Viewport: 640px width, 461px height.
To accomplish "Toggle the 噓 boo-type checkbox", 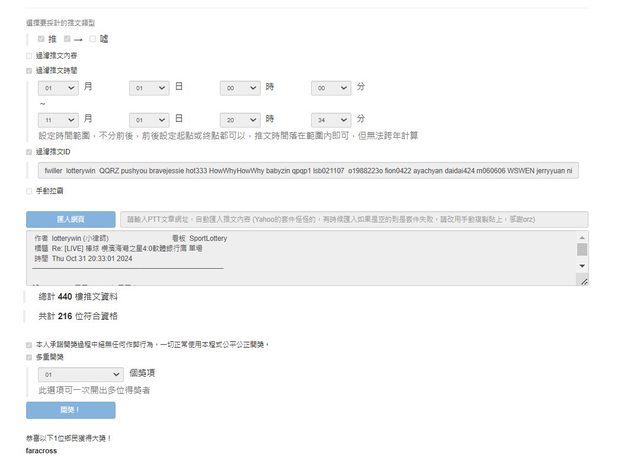I will [93, 39].
